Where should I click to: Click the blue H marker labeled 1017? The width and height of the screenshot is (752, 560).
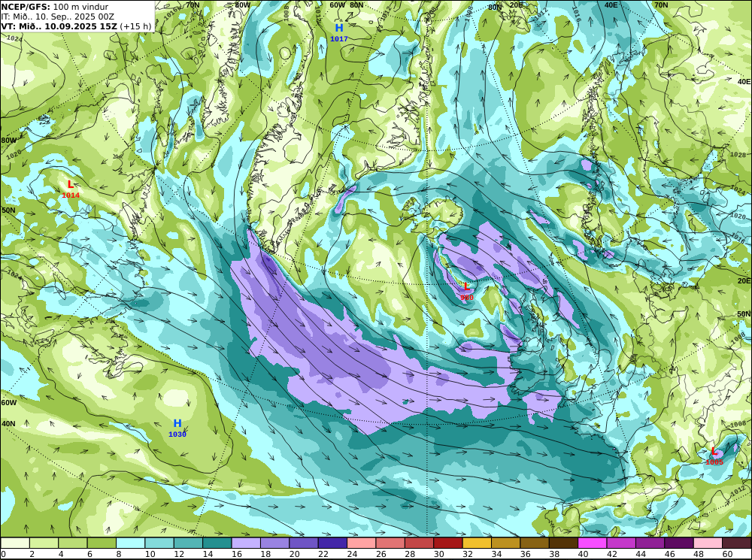tap(339, 29)
